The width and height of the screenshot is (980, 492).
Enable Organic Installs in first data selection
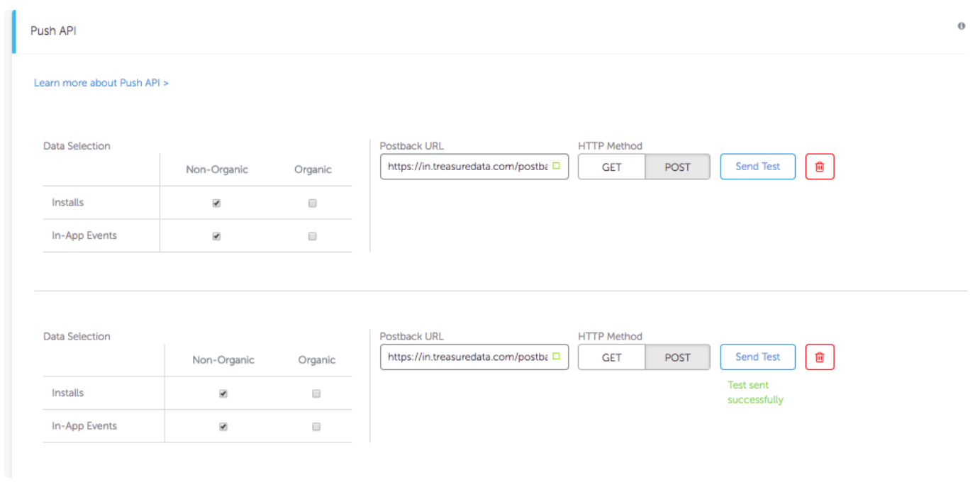tap(313, 203)
